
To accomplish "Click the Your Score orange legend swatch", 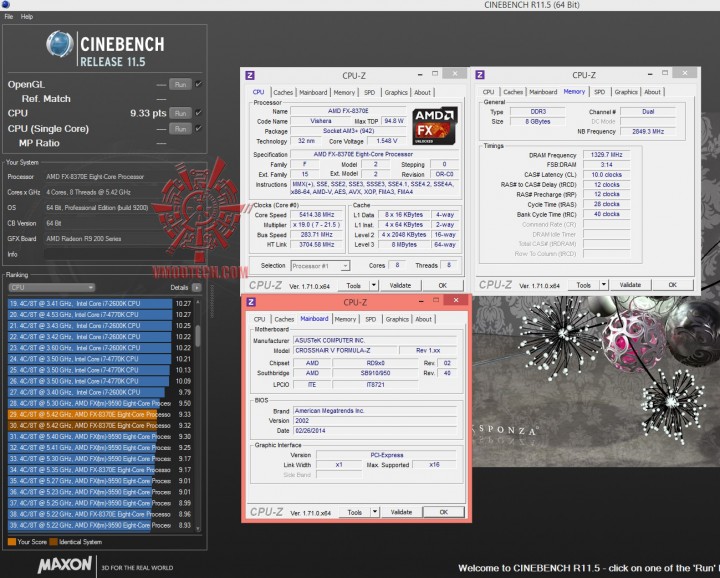I will (x=12, y=542).
